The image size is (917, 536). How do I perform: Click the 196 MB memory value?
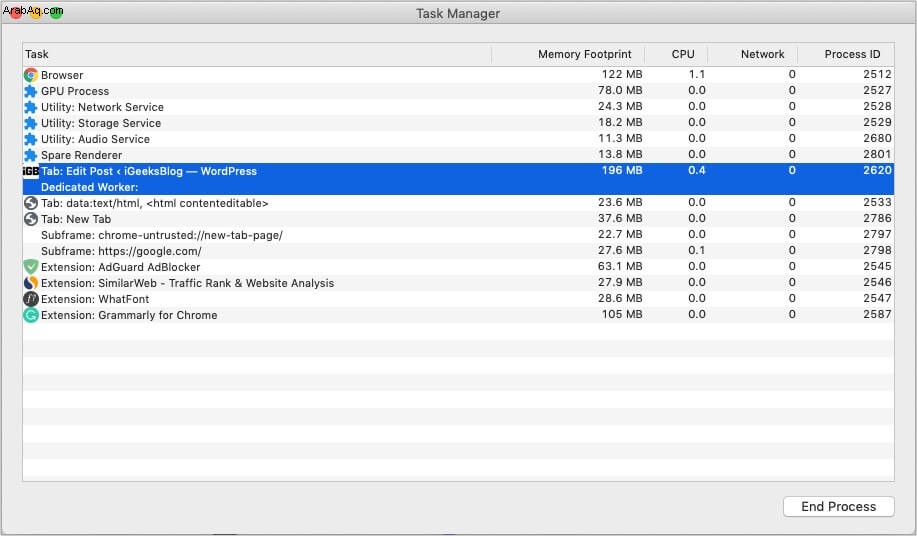(x=622, y=170)
